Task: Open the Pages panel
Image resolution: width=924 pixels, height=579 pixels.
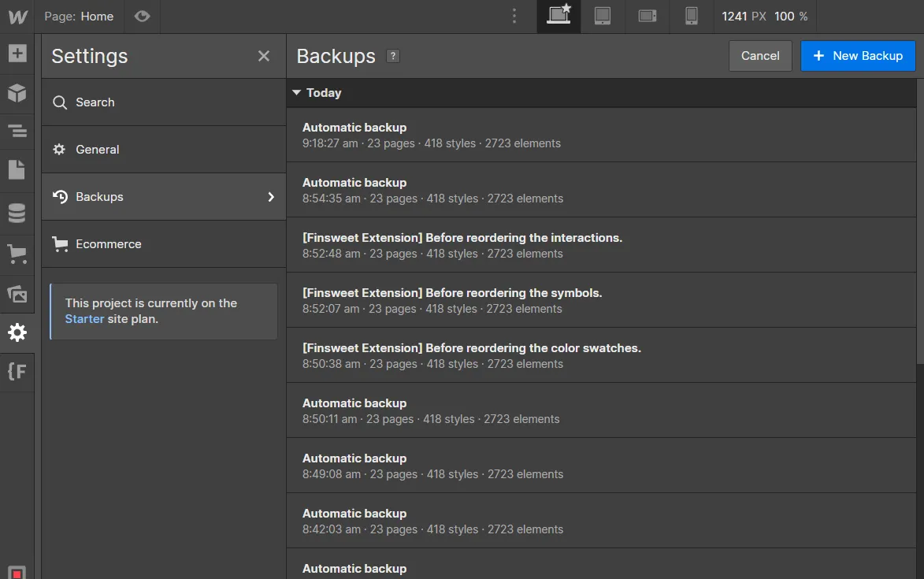Action: 17,169
